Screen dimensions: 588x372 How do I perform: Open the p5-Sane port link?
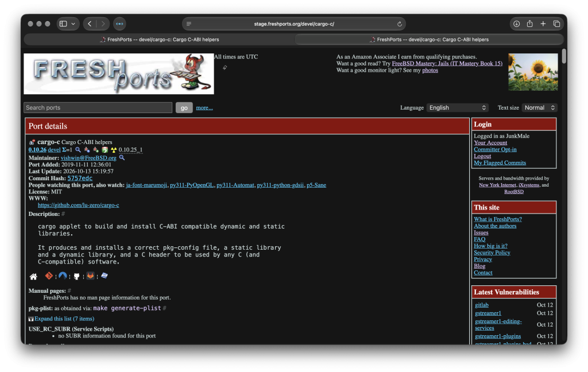coord(316,185)
